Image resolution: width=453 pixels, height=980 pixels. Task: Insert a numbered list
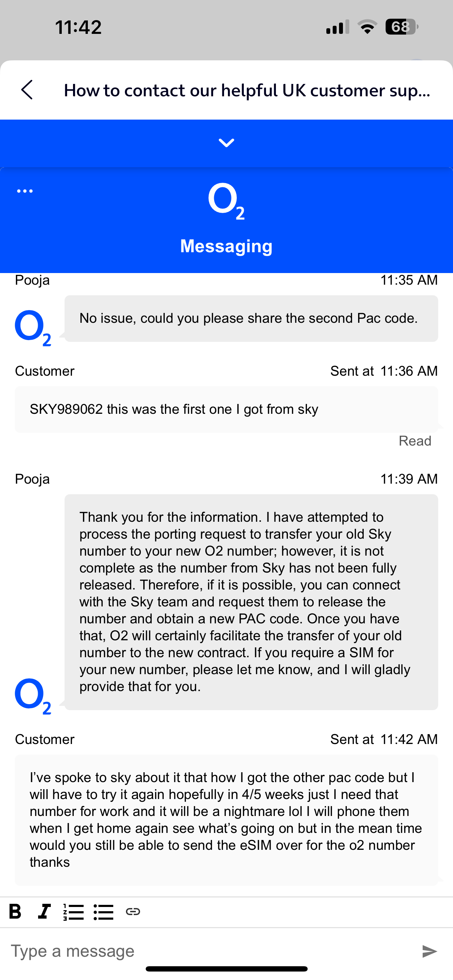(74, 912)
